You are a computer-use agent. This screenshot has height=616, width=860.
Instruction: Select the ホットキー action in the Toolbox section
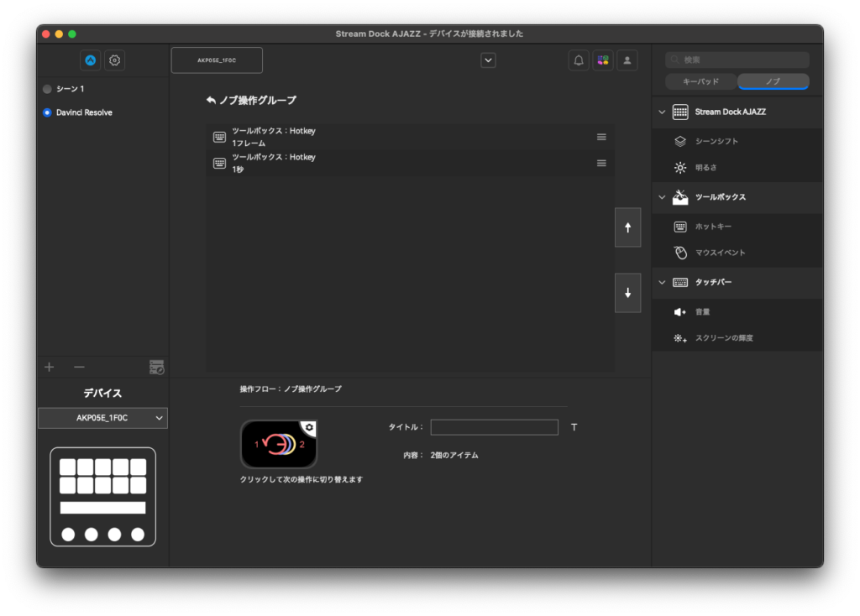(710, 227)
